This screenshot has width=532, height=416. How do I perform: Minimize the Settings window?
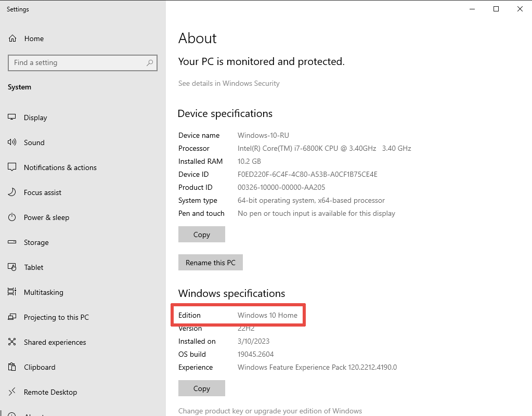pos(472,9)
